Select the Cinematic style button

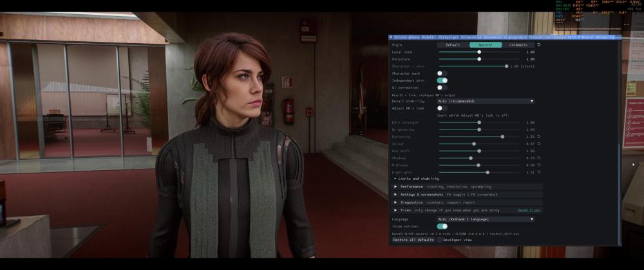(x=518, y=45)
